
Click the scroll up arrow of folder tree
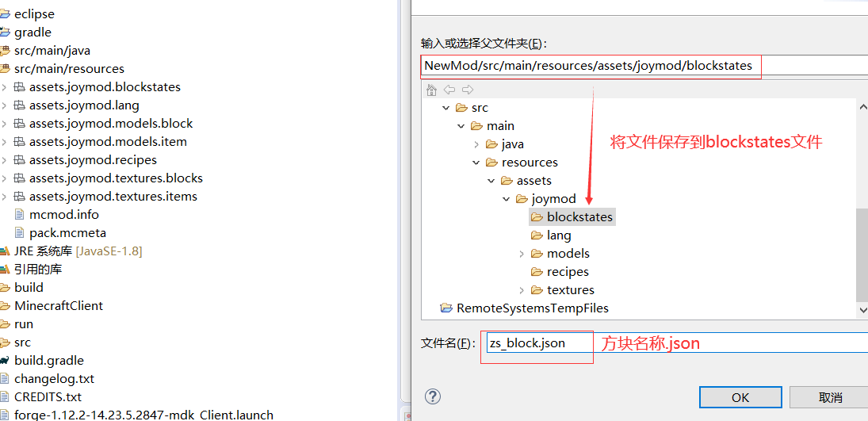pyautogui.click(x=862, y=105)
